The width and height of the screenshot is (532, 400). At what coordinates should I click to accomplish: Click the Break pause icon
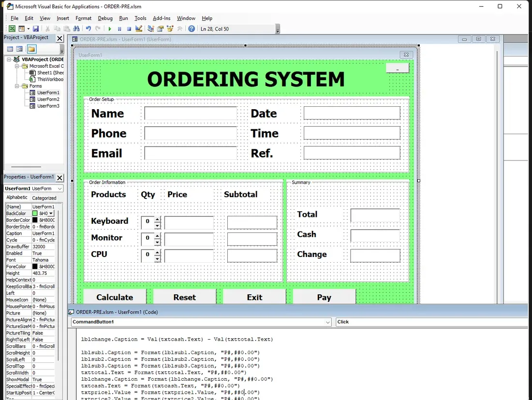pyautogui.click(x=119, y=29)
